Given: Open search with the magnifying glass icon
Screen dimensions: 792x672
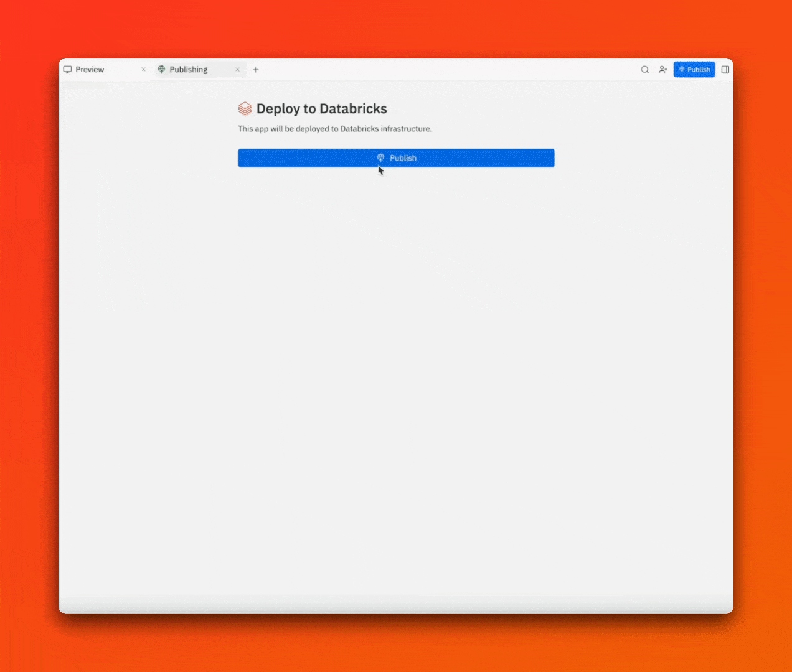Looking at the screenshot, I should pyautogui.click(x=644, y=69).
